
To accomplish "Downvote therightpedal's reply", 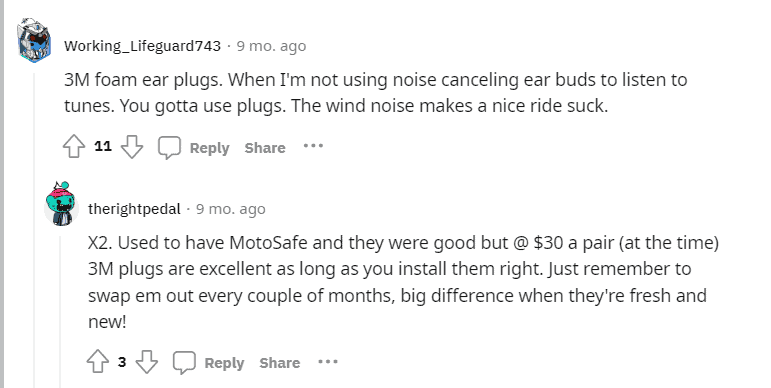I will 147,362.
